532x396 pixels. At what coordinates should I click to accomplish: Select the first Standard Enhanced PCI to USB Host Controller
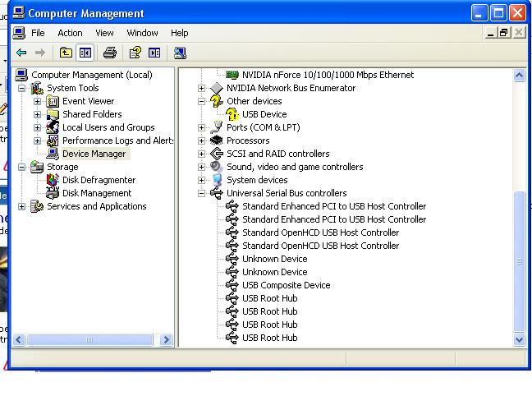pos(334,206)
